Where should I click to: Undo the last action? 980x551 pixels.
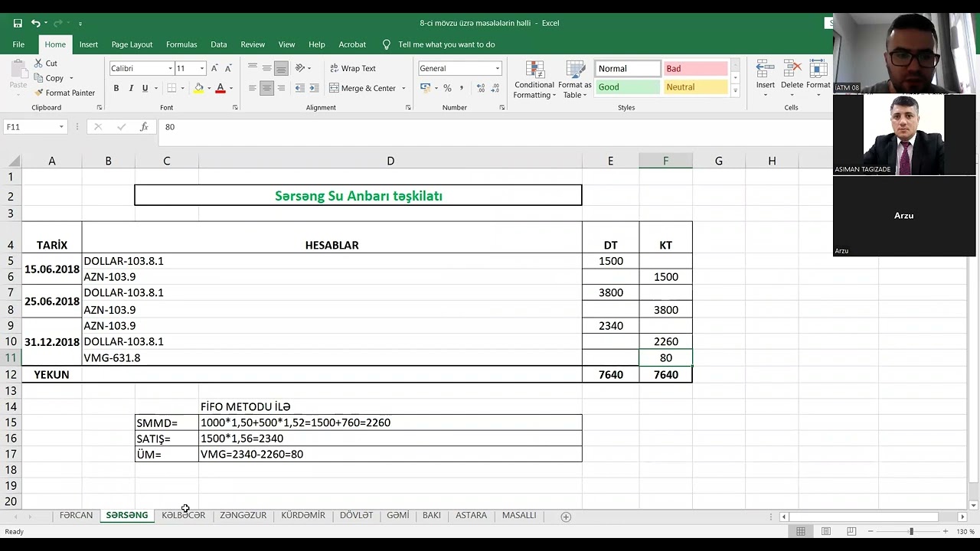point(35,23)
